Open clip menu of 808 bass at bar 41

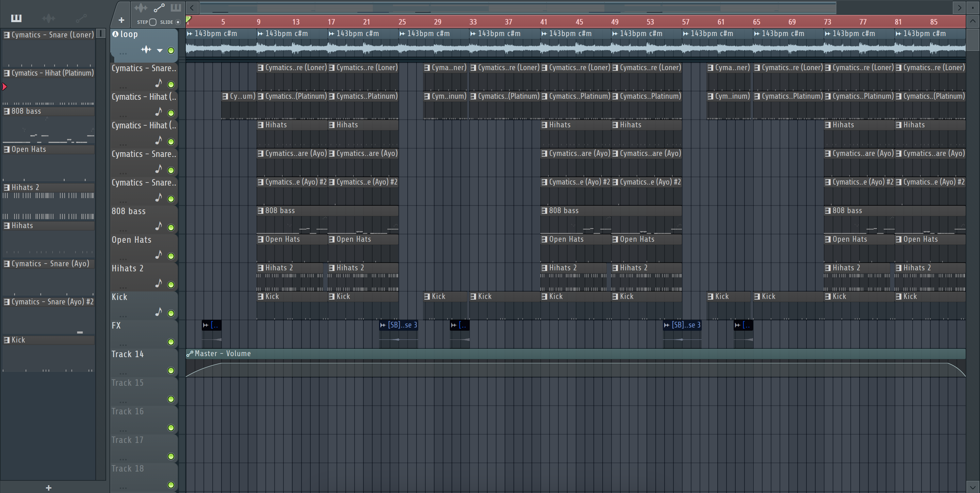[544, 210]
